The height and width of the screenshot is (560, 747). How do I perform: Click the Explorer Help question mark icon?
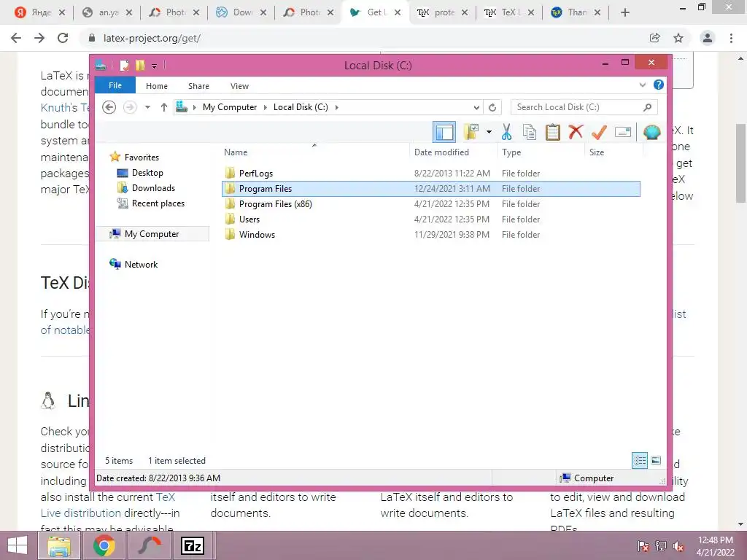(659, 85)
